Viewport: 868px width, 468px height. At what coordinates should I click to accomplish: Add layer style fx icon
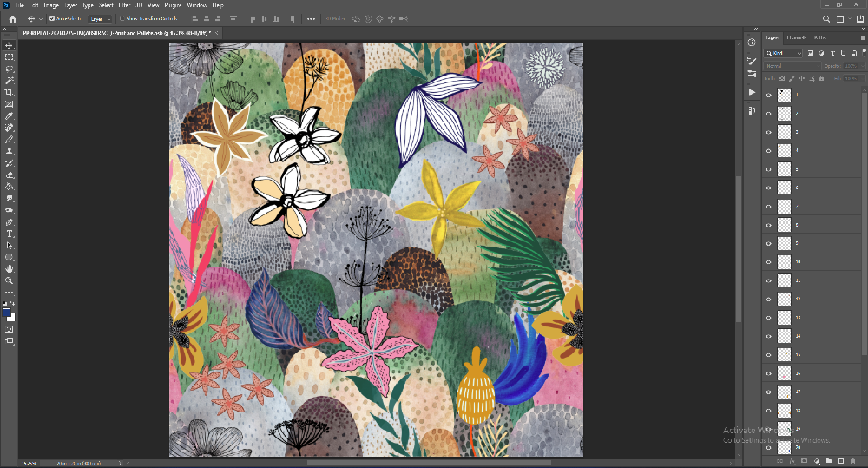(792, 461)
